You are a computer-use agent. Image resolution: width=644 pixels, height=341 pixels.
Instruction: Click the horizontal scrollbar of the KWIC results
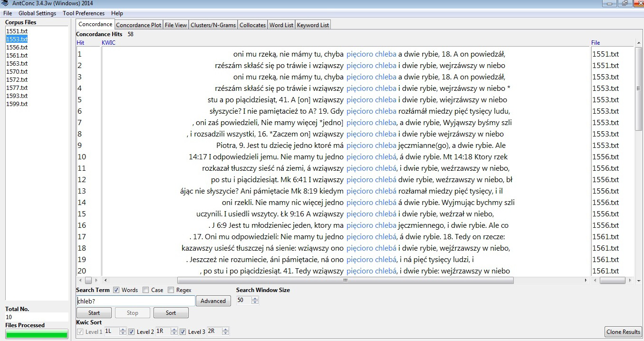[345, 281]
